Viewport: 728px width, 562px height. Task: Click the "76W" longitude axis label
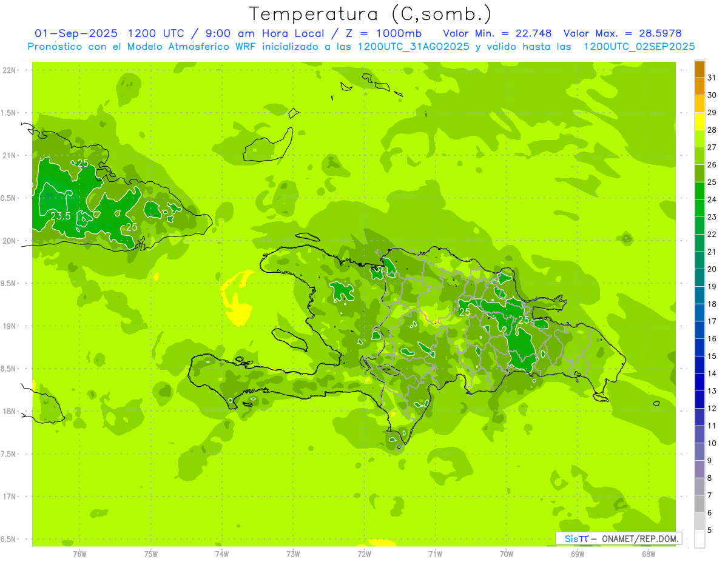(x=79, y=554)
